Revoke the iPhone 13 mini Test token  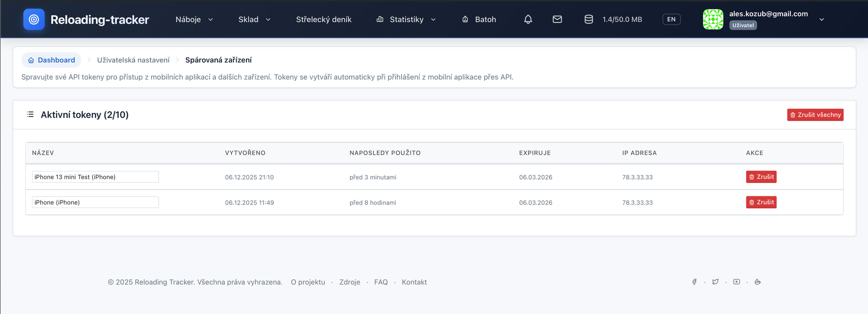click(x=761, y=177)
